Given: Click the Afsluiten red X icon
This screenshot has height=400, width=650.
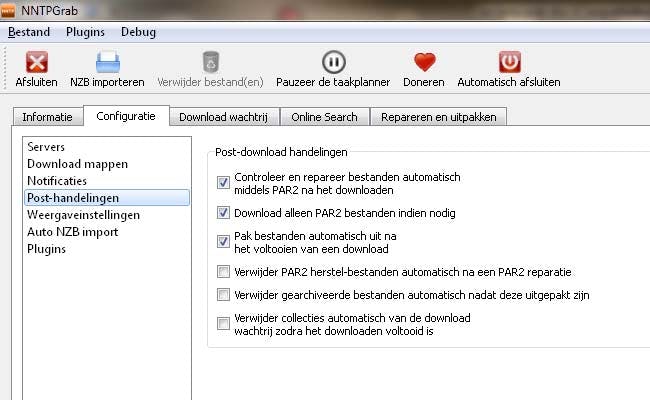Looking at the screenshot, I should pos(37,62).
